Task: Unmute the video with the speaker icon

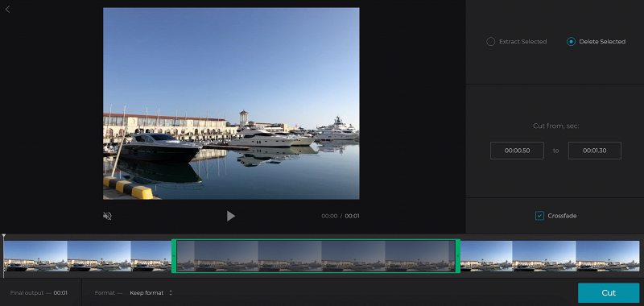Action: point(107,216)
